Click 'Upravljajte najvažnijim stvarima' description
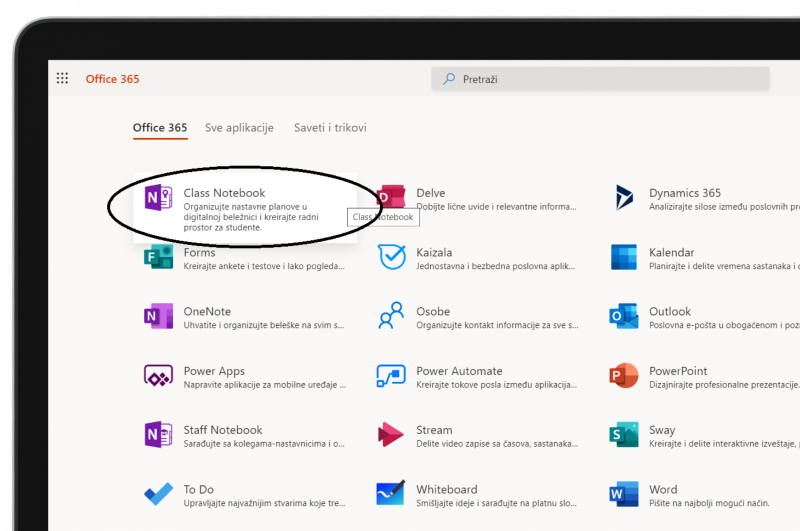The height and width of the screenshot is (531, 800). tap(264, 503)
